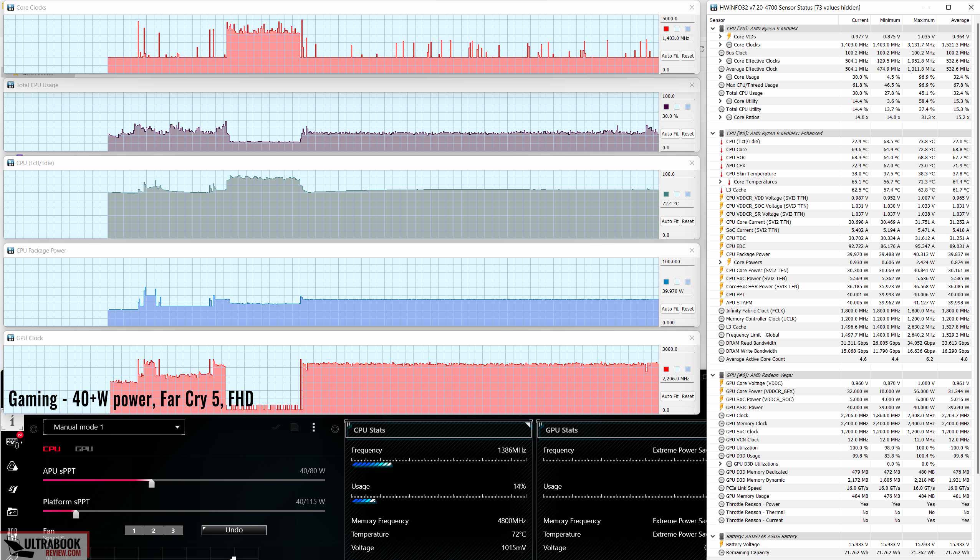The height and width of the screenshot is (560, 980).
Task: Click the Core Clocks graph window icon
Action: (10, 7)
